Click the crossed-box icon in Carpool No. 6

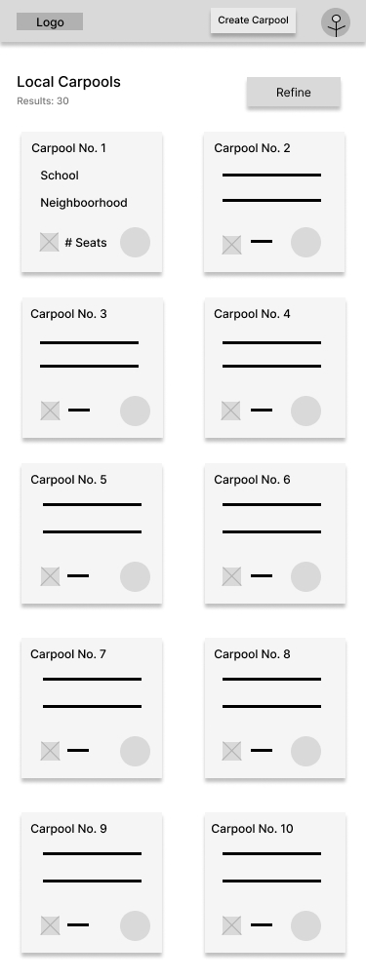231,576
